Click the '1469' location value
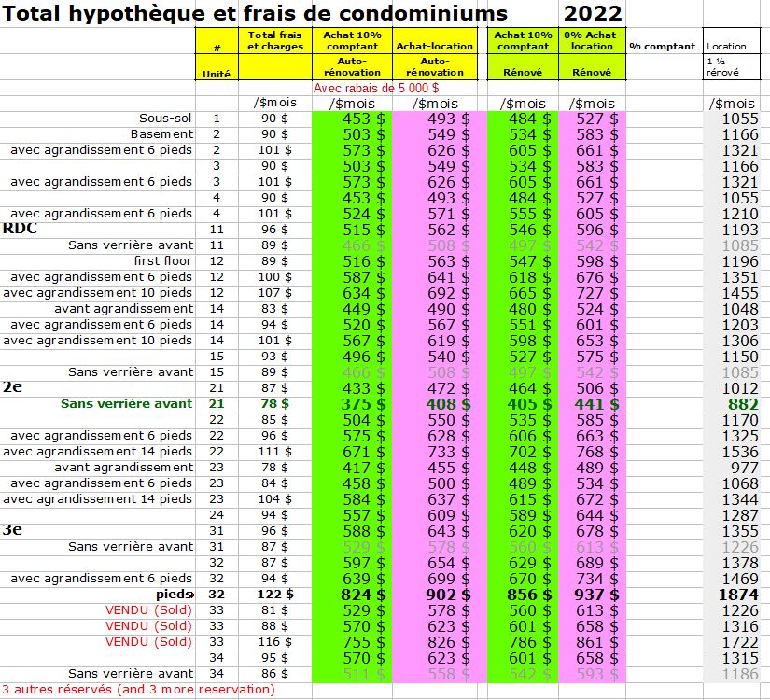 (x=740, y=579)
